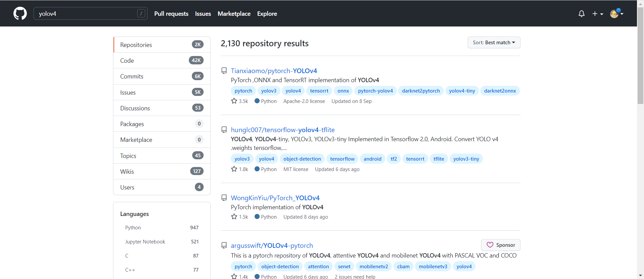Click the mobilenetv3 topic tag
Viewport: 644px width, 279px height.
(x=433, y=267)
